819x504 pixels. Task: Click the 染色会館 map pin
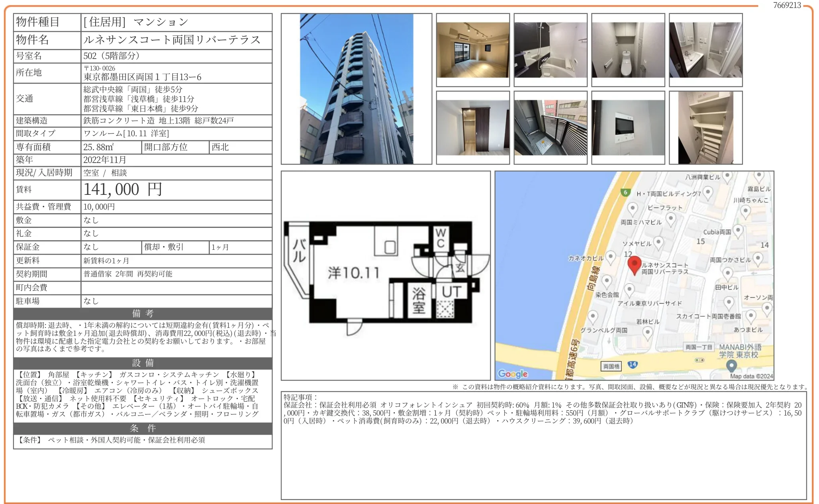607,282
